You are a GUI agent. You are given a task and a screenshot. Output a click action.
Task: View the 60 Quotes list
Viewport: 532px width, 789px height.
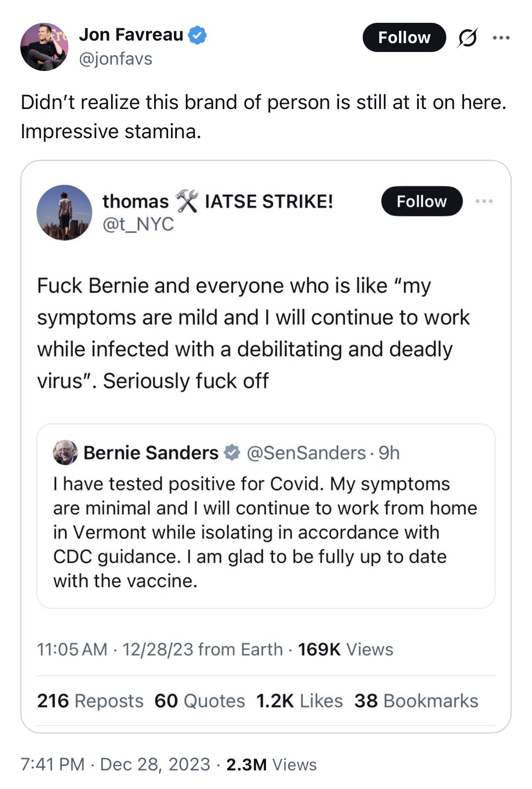(x=199, y=701)
